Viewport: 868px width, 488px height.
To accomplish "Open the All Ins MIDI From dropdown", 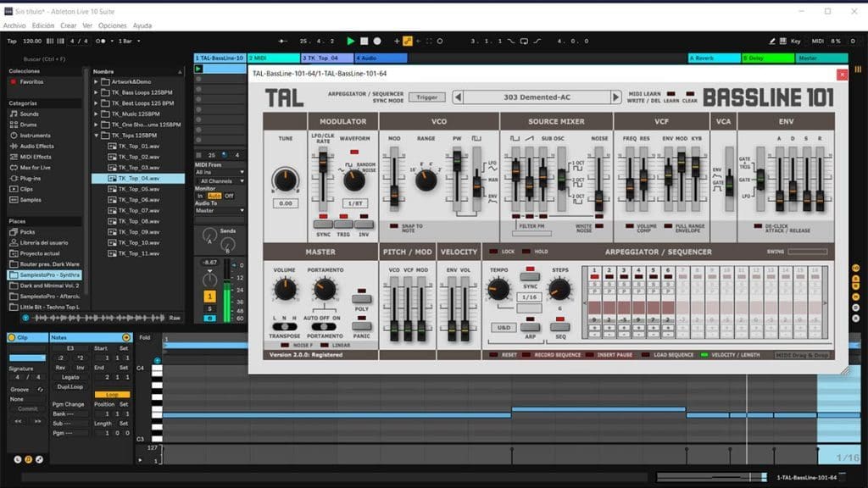I will tap(220, 173).
